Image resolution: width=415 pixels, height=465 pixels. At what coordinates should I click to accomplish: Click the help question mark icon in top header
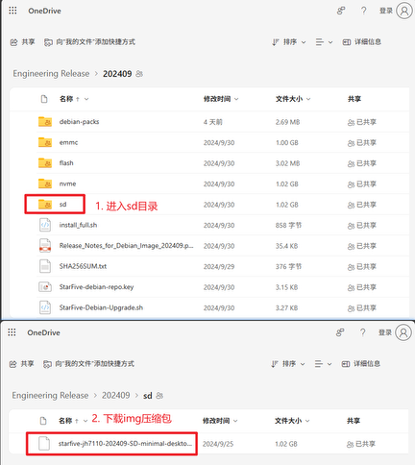click(364, 11)
